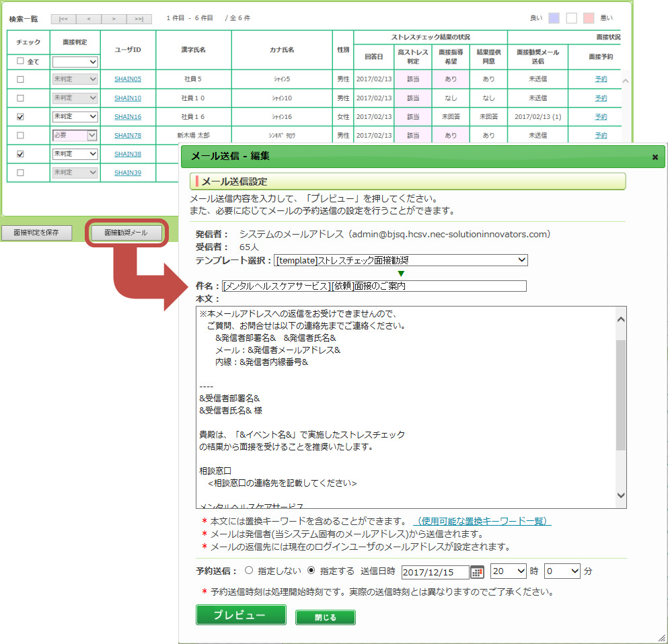Tick the checkbox for SHAIN05 row
Viewport: 668px width, 644px height.
pos(20,79)
